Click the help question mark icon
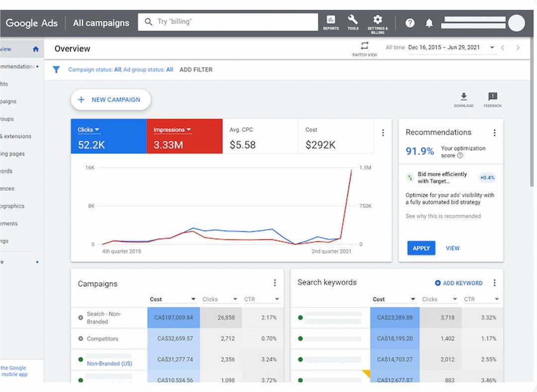 coord(410,23)
